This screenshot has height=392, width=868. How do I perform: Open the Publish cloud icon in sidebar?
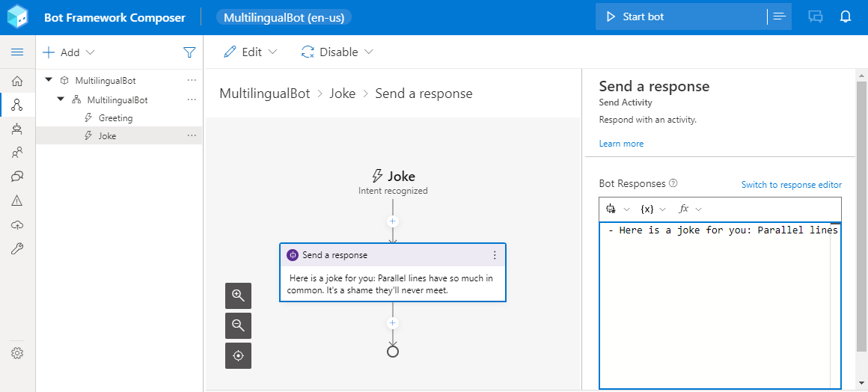[x=17, y=225]
